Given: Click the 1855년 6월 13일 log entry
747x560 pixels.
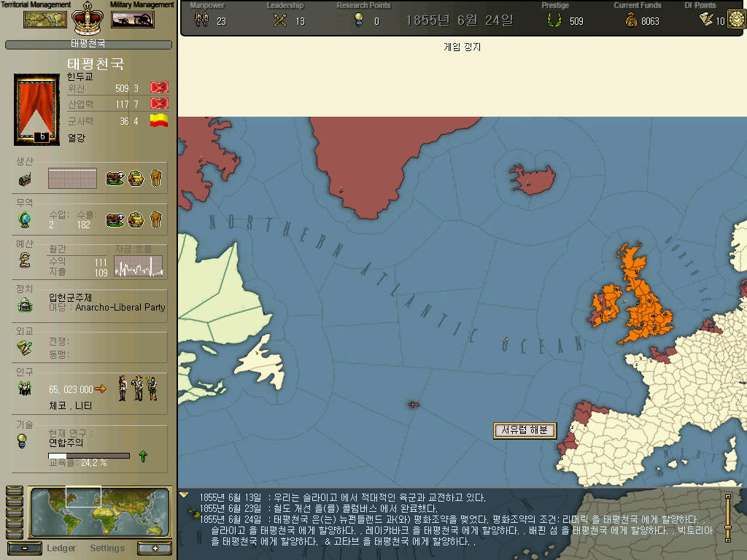Looking at the screenshot, I should [342, 497].
